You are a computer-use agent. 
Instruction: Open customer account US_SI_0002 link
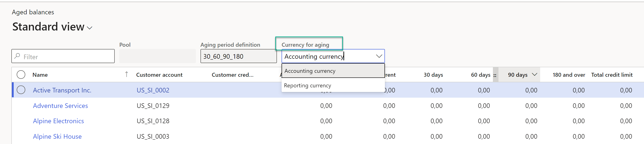coord(153,90)
